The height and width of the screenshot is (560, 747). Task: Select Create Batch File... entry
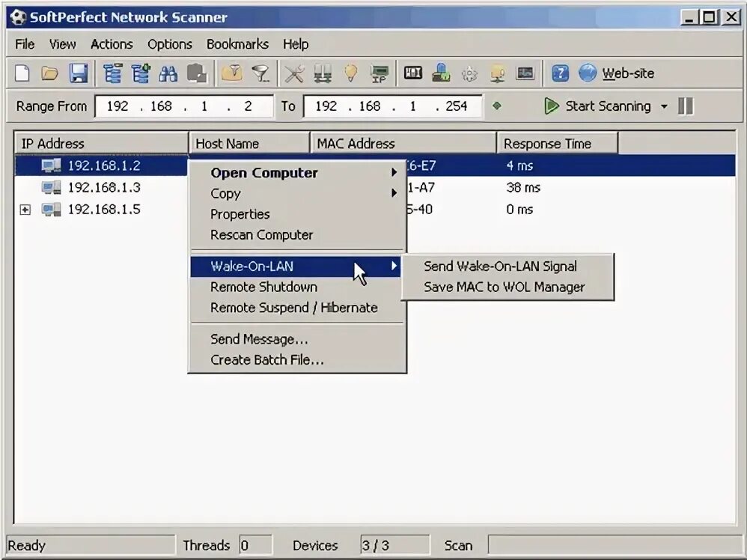pos(297,360)
